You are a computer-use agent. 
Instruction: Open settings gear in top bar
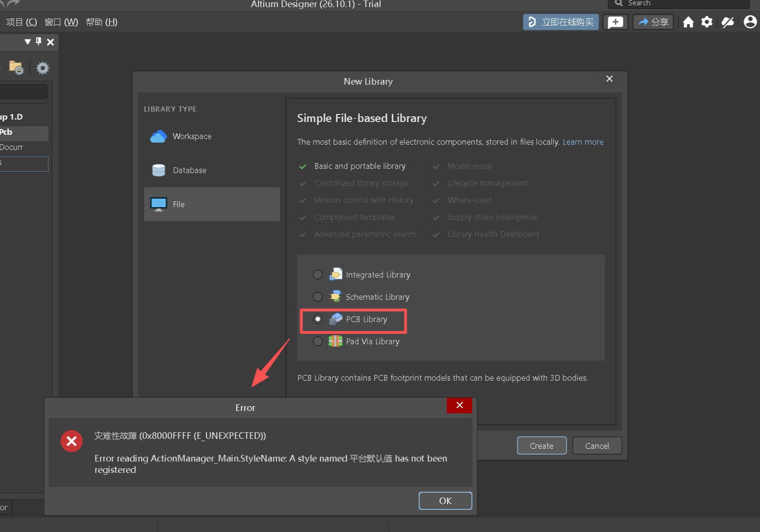point(707,22)
